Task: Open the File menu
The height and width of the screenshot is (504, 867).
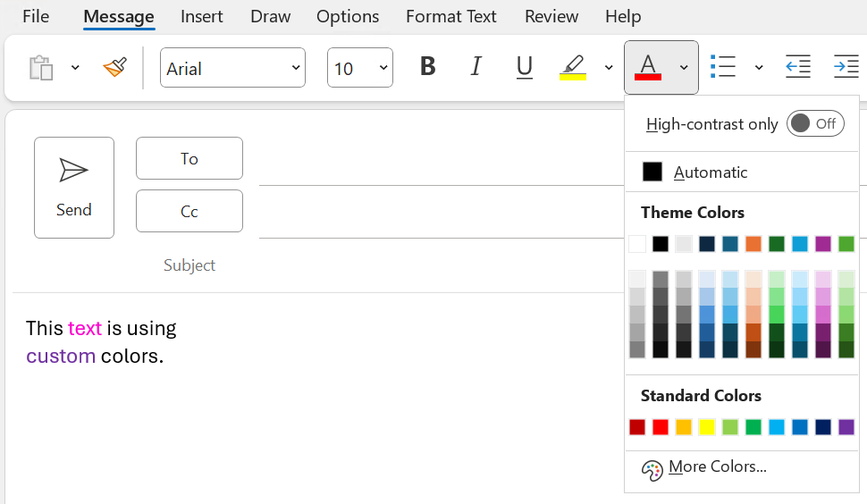Action: 36,17
